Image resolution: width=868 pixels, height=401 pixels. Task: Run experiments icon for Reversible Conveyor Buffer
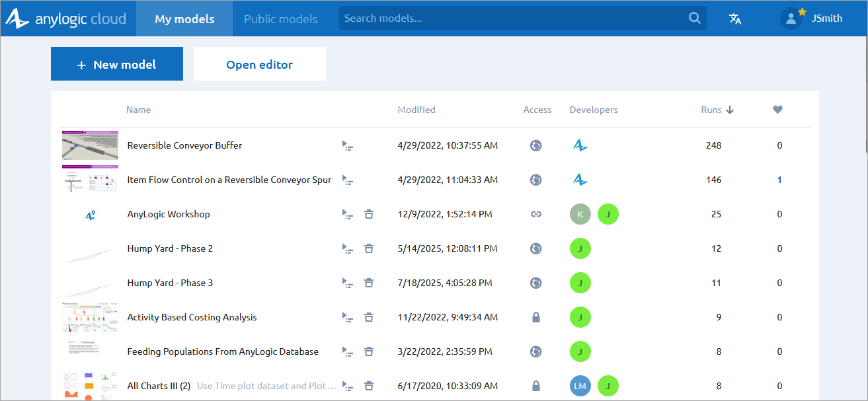coord(347,145)
